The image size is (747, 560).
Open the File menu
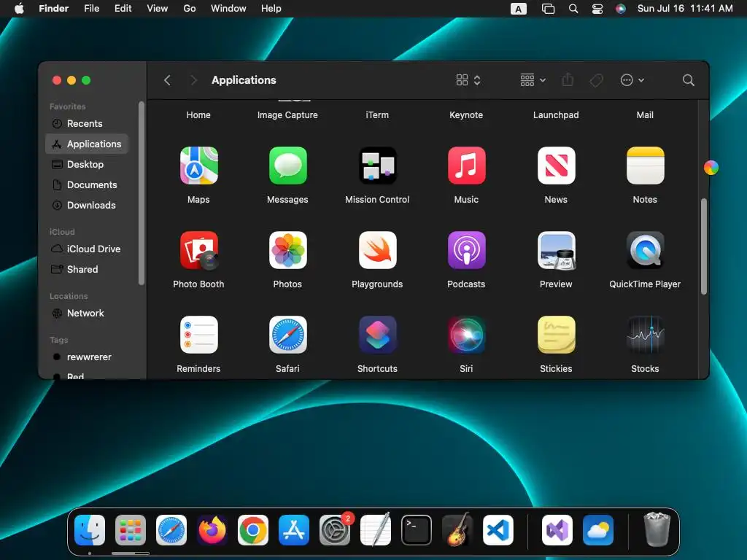pos(91,9)
